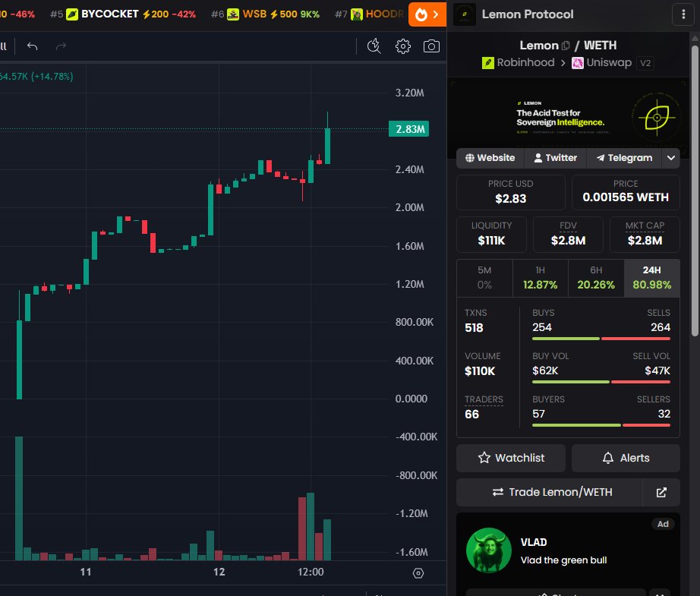This screenshot has width=700, height=596.
Task: Click the buyers versus sellers ratio bar
Action: (601, 425)
